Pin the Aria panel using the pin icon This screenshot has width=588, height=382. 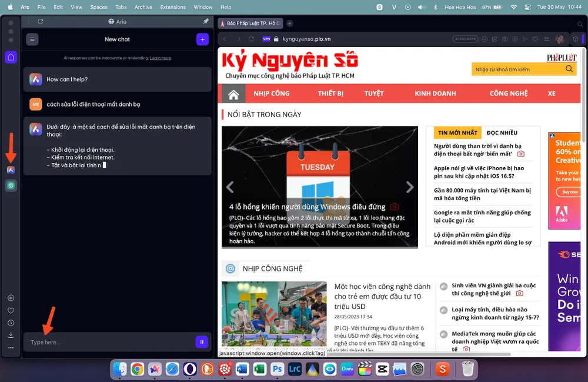205,21
